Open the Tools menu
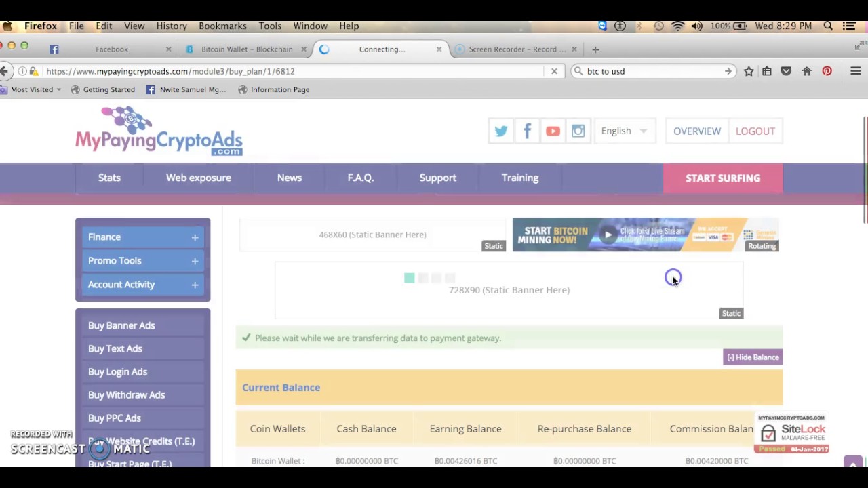The height and width of the screenshot is (488, 868). point(270,26)
